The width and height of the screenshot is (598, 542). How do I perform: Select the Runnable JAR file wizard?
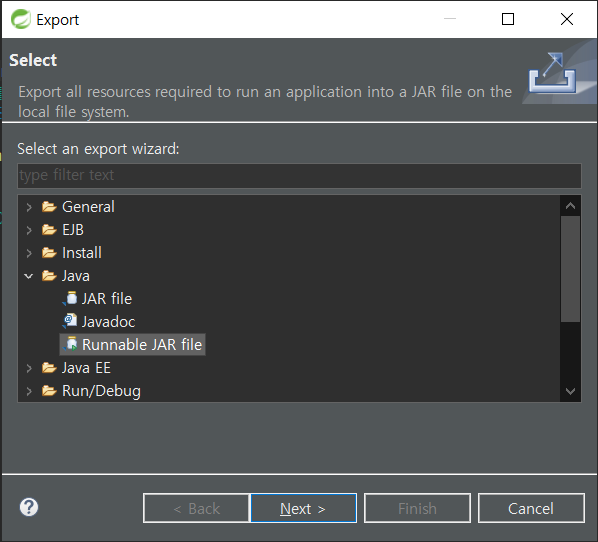tap(142, 344)
